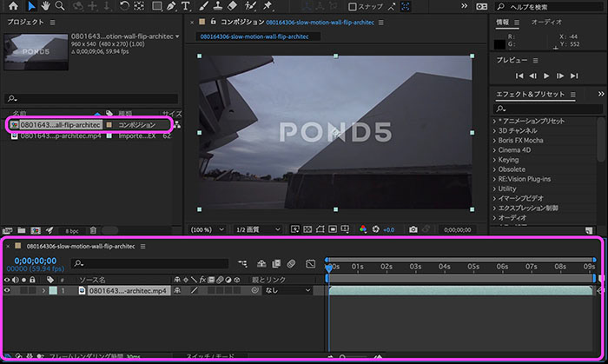The image size is (608, 364).
Task: Click the timeline time navigator bar
Action: pyautogui.click(x=461, y=260)
